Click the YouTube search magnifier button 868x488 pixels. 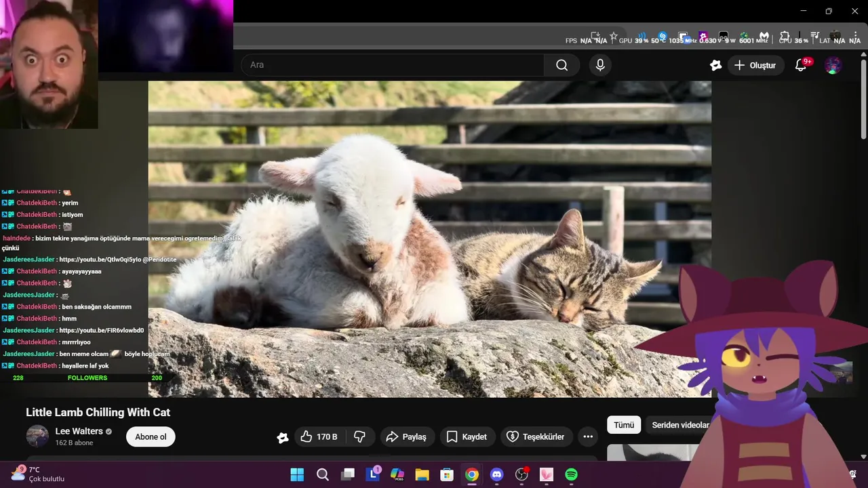coord(561,65)
